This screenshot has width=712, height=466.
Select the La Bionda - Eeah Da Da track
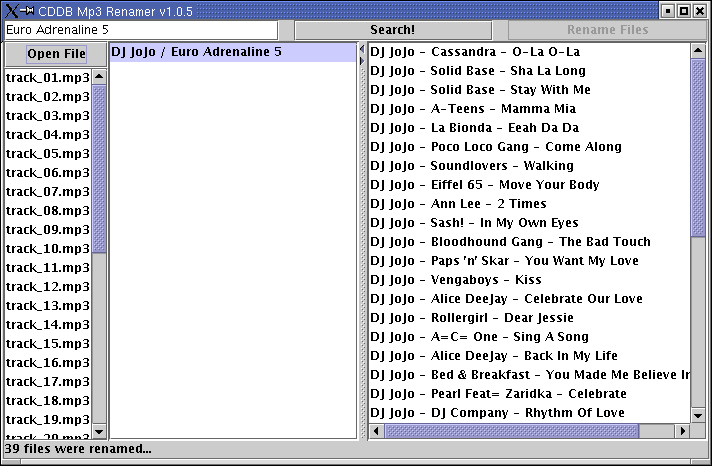(529, 128)
